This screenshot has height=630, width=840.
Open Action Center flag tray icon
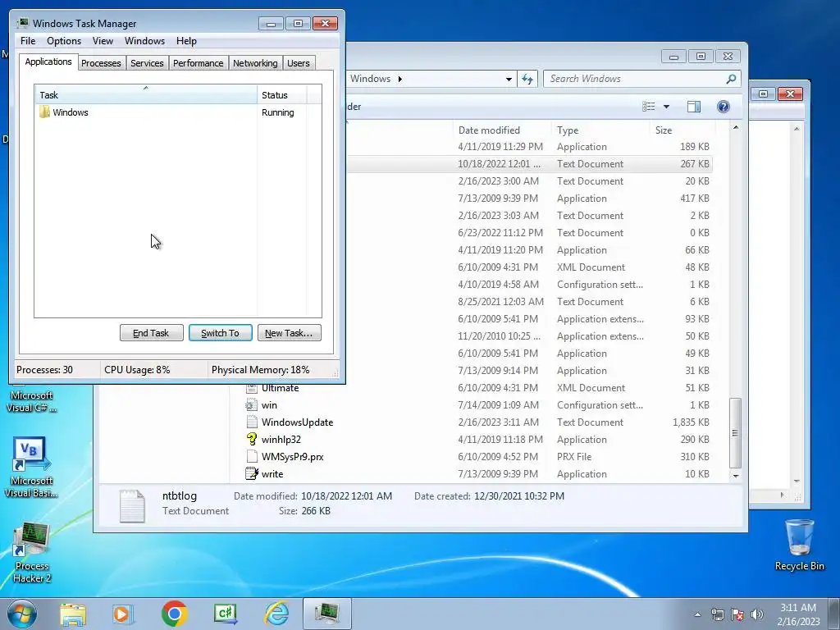coord(737,614)
